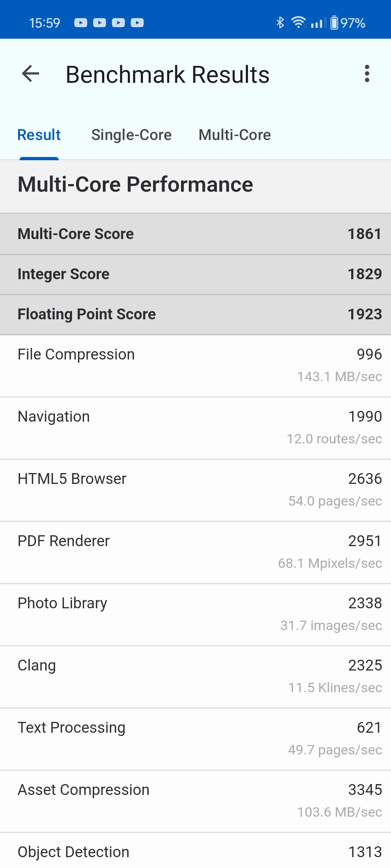Switch to the Multi-Core tab
Image resolution: width=391 pixels, height=868 pixels.
tap(235, 135)
